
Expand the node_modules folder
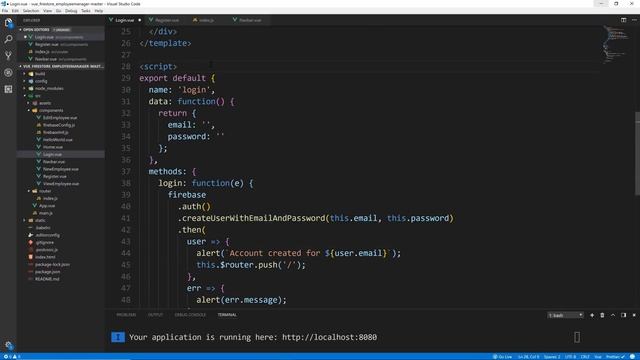point(49,89)
